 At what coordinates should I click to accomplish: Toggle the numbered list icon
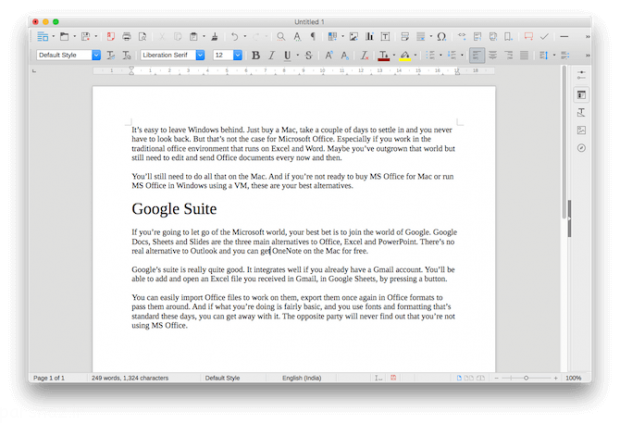coord(452,55)
